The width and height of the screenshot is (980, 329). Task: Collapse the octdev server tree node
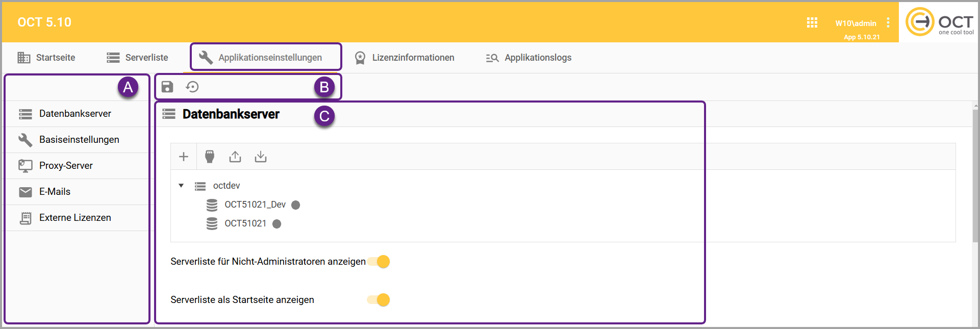click(x=181, y=186)
